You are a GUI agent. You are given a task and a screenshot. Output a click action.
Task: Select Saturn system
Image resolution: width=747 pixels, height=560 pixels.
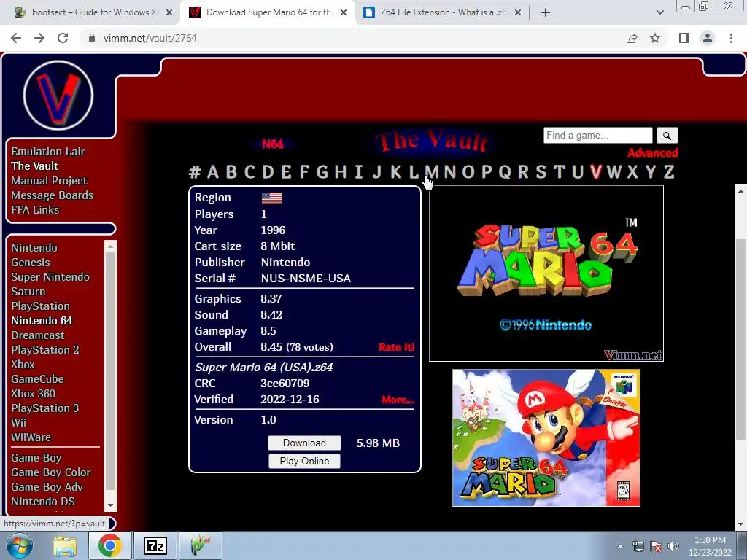pos(28,292)
